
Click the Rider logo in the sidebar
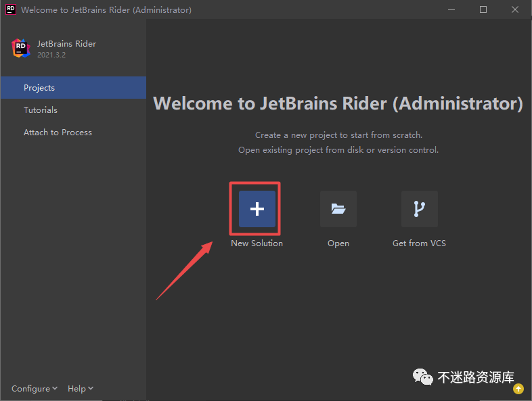click(21, 48)
